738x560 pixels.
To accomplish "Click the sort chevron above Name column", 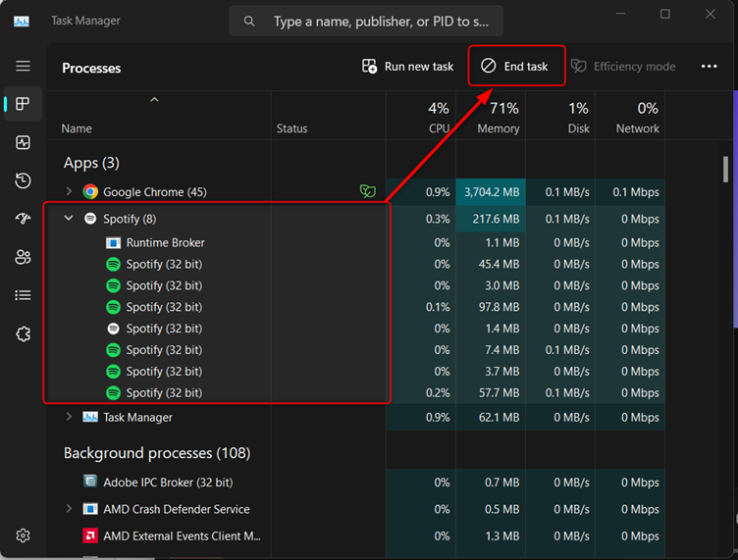I will (x=154, y=100).
